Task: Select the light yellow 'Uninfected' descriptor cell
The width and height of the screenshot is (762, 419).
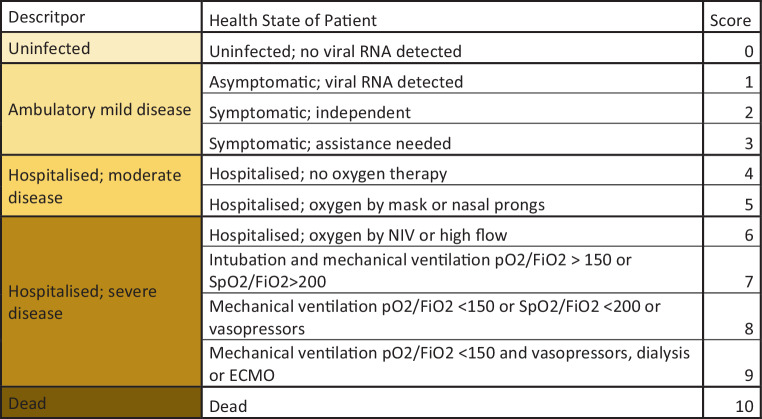Action: [100, 49]
